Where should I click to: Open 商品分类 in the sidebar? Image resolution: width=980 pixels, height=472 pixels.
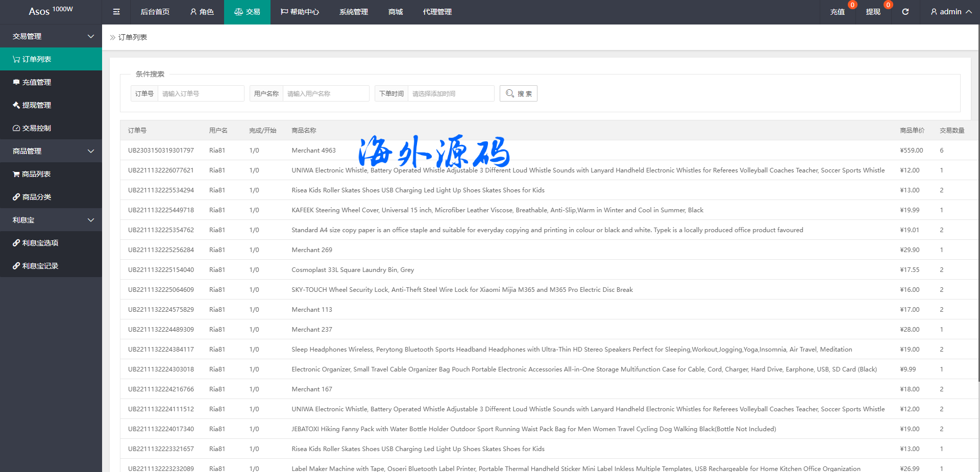click(36, 197)
